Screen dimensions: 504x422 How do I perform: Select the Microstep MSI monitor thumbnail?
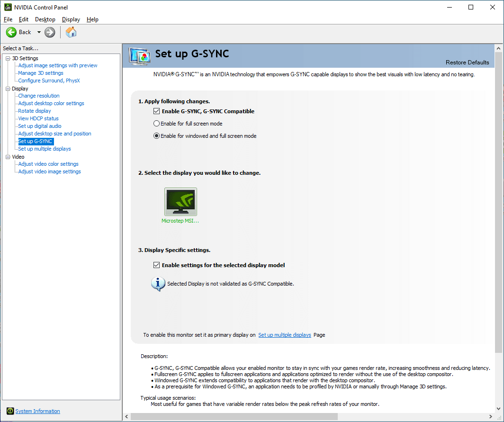(180, 202)
